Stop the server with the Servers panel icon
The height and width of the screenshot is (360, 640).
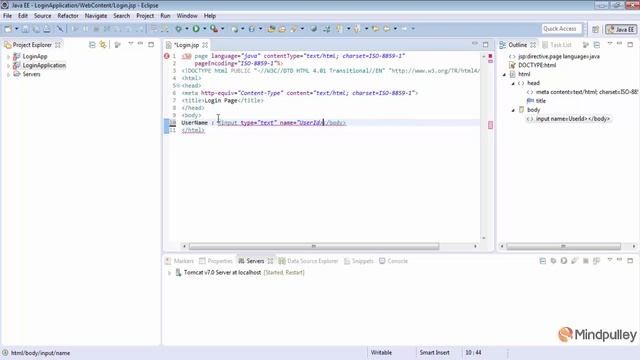585,261
